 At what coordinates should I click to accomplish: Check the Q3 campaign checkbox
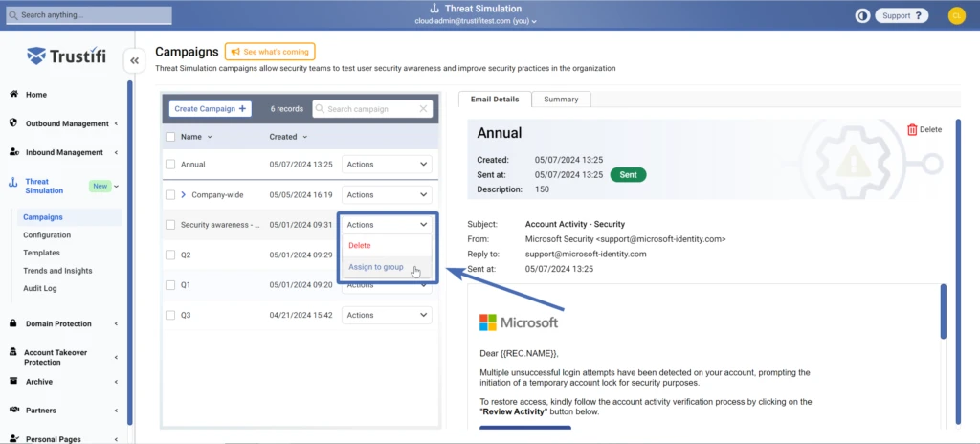tap(170, 315)
